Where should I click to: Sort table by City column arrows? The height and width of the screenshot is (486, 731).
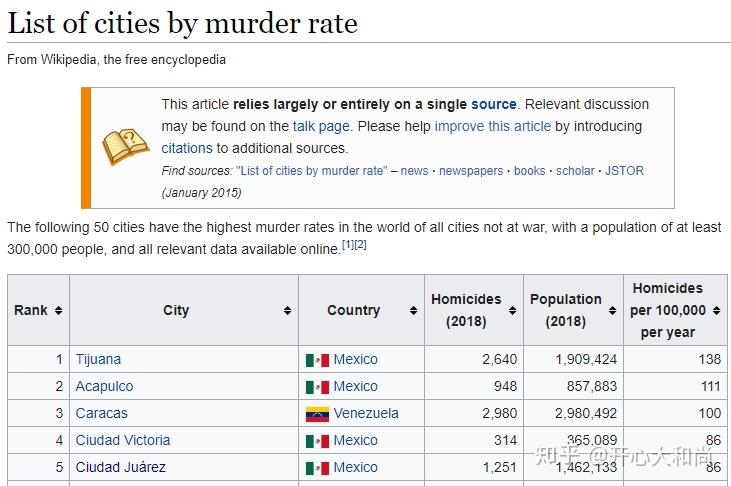(288, 311)
